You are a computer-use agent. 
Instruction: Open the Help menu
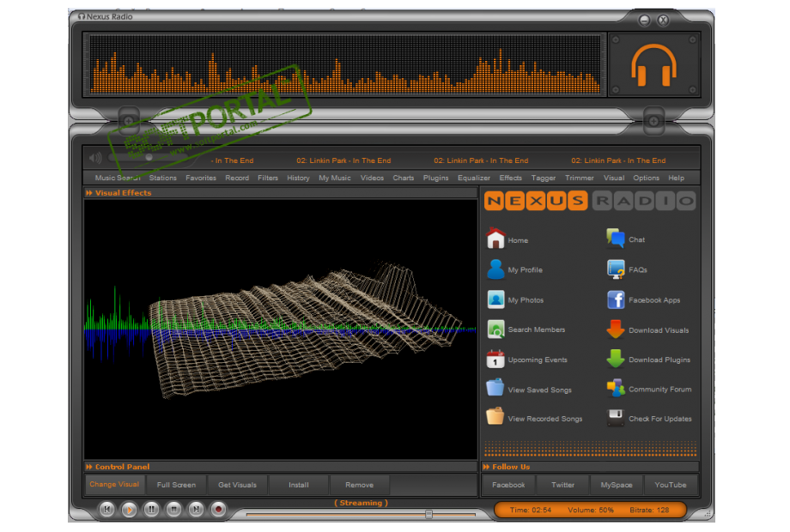coord(676,178)
